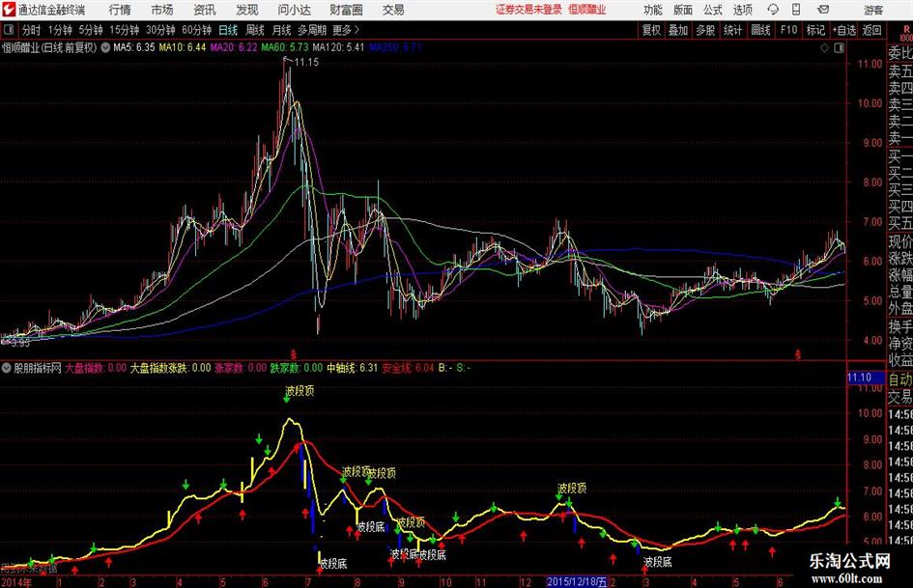Click the highlighted date 2015/12/18 on axis
Image resolution: width=913 pixels, height=588 pixels.
tap(577, 581)
